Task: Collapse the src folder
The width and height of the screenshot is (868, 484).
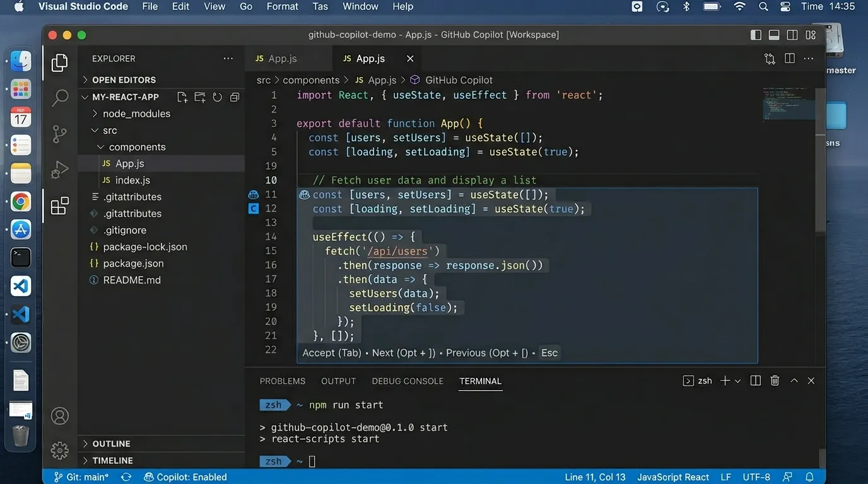Action: pyautogui.click(x=161, y=130)
